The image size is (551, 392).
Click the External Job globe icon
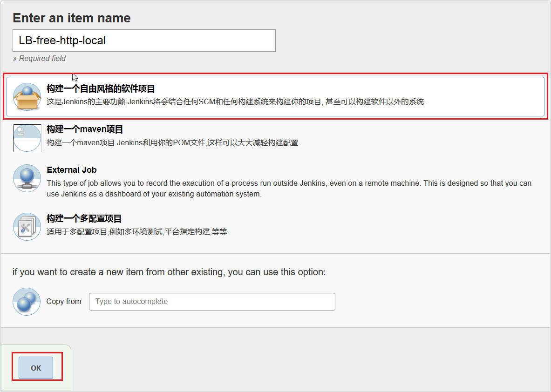[27, 178]
